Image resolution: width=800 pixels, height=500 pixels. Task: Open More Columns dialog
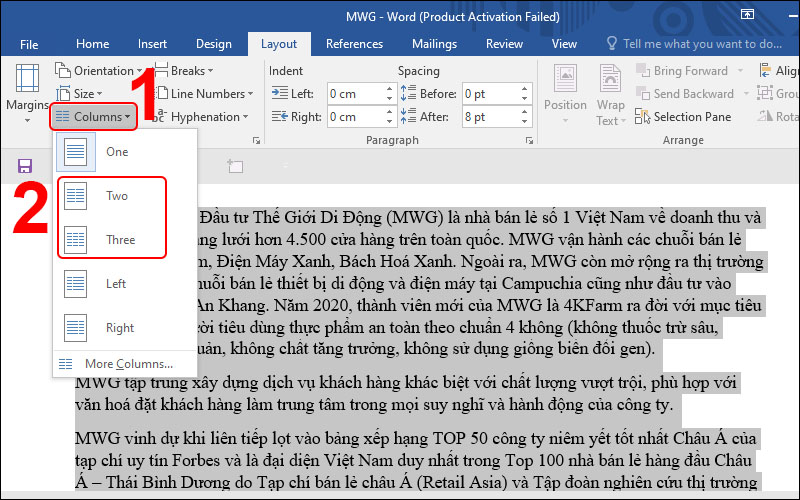[126, 364]
